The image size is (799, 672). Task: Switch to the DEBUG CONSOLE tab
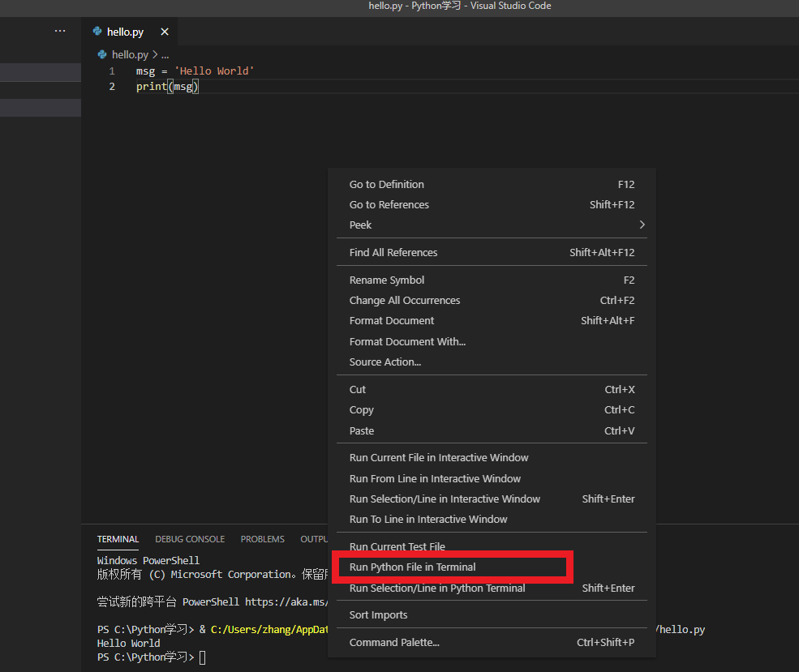click(x=190, y=539)
